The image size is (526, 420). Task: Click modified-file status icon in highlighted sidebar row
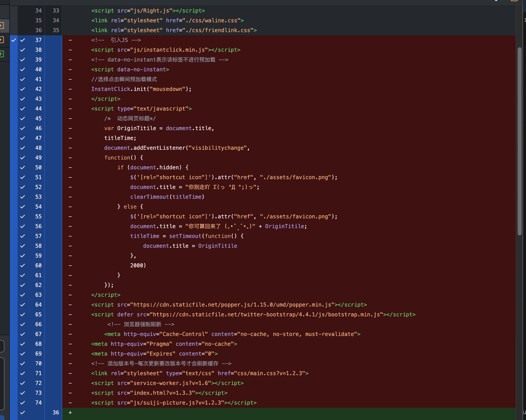(1, 25)
